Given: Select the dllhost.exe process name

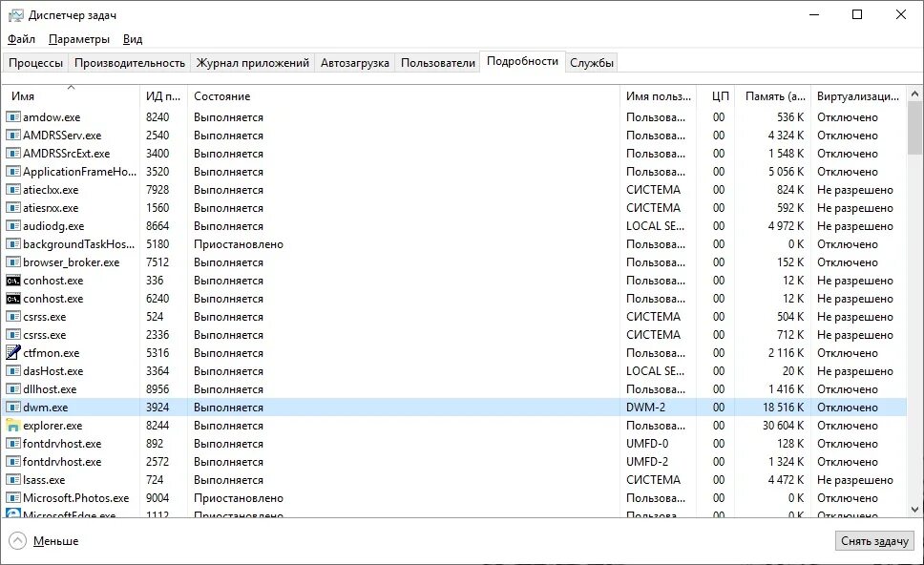Looking at the screenshot, I should point(50,389).
